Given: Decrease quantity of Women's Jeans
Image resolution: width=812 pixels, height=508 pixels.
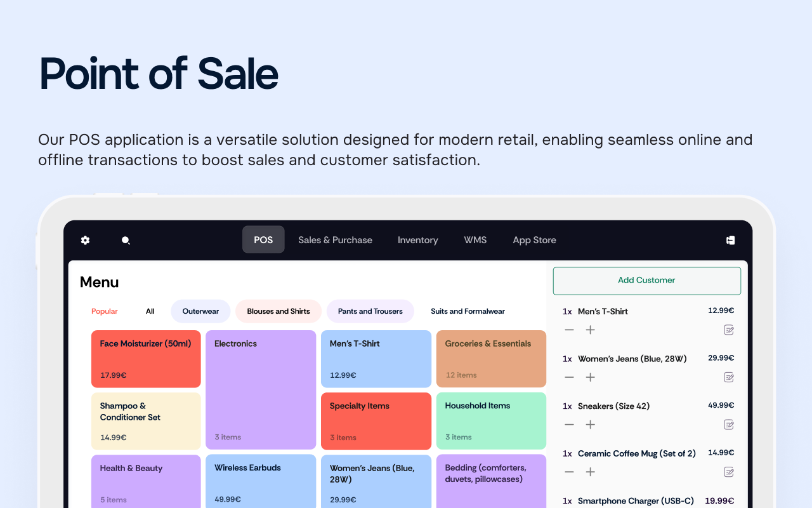Looking at the screenshot, I should pyautogui.click(x=569, y=377).
